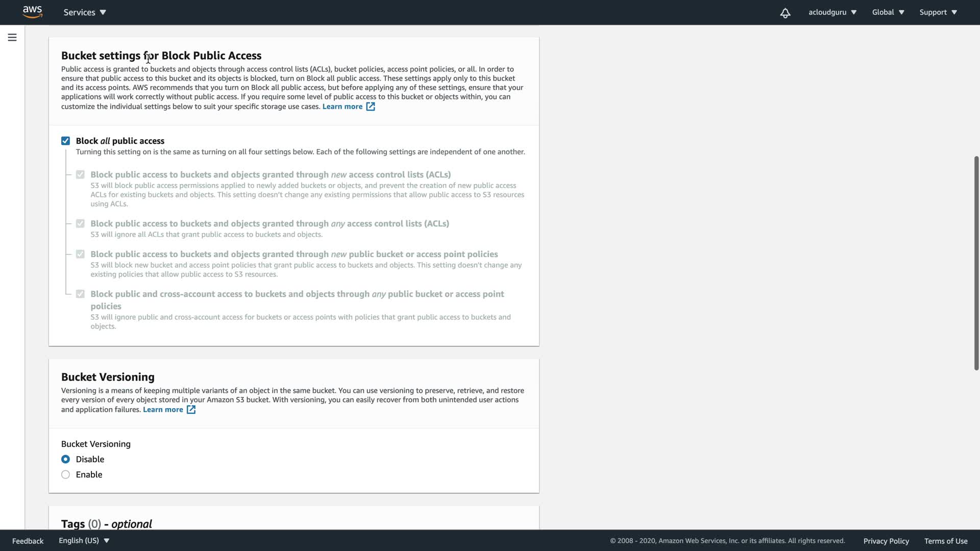Viewport: 980px width, 551px height.
Task: Select the Enable versioning radio button
Action: point(65,474)
